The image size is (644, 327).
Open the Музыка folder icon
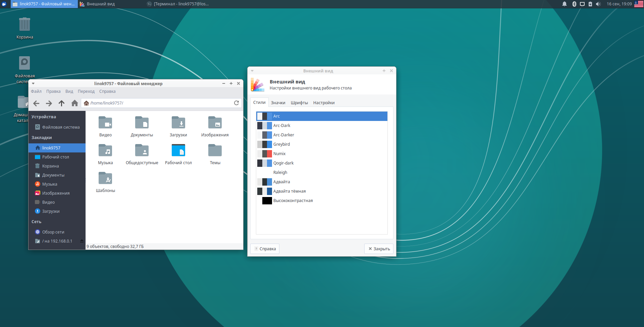[x=105, y=150]
